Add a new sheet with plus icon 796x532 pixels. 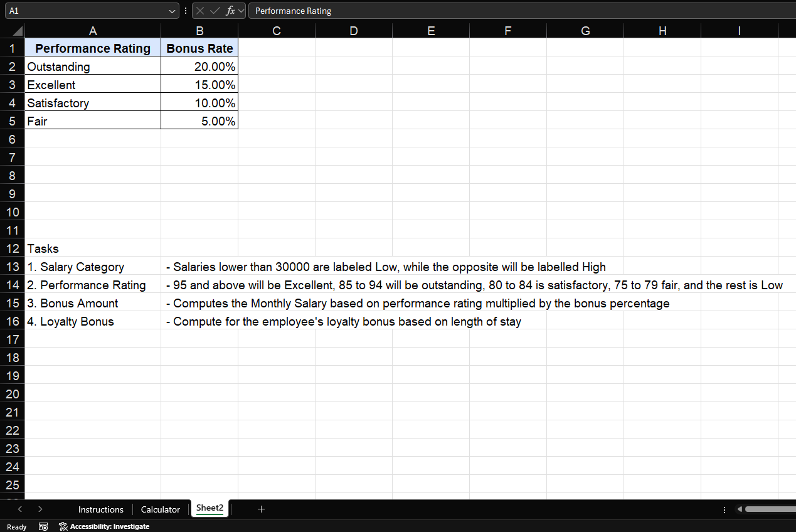pos(261,509)
